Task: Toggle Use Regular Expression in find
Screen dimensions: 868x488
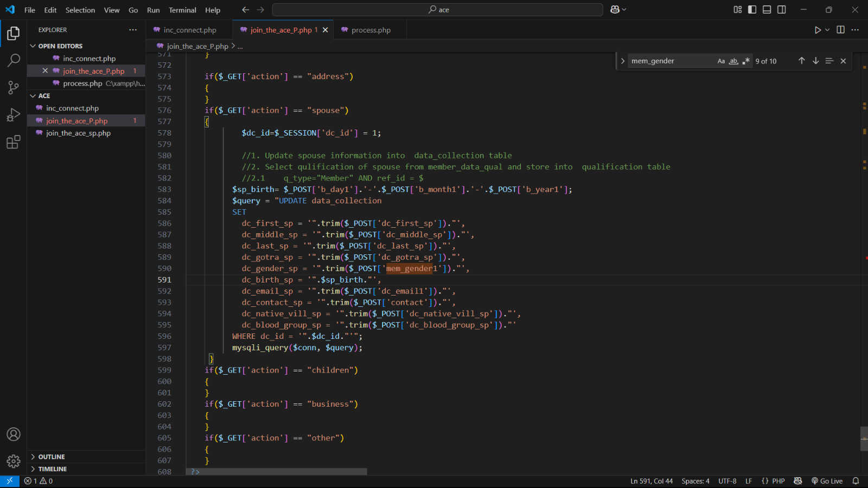Action: coord(746,61)
